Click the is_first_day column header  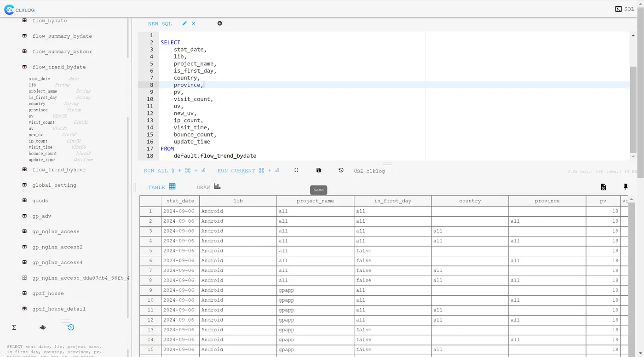392,201
